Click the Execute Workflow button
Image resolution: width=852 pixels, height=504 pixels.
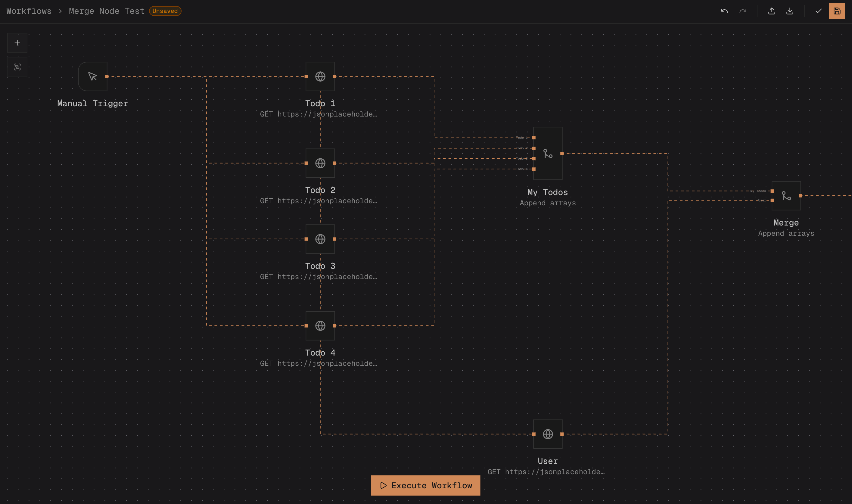click(425, 485)
